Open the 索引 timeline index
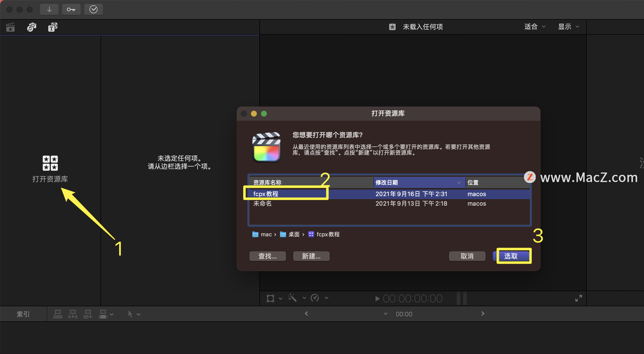 click(23, 314)
